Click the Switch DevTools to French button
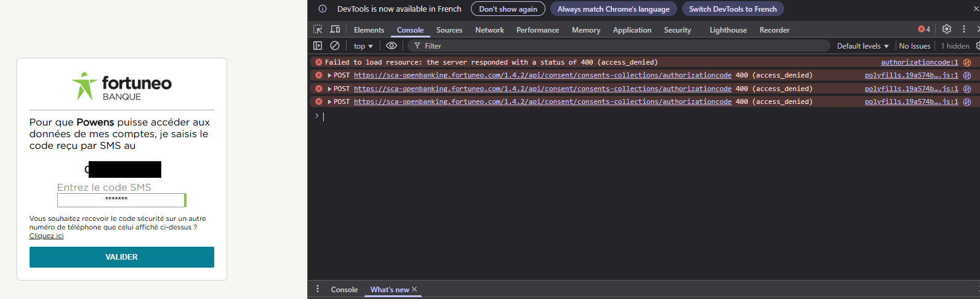980x299 pixels. point(733,9)
